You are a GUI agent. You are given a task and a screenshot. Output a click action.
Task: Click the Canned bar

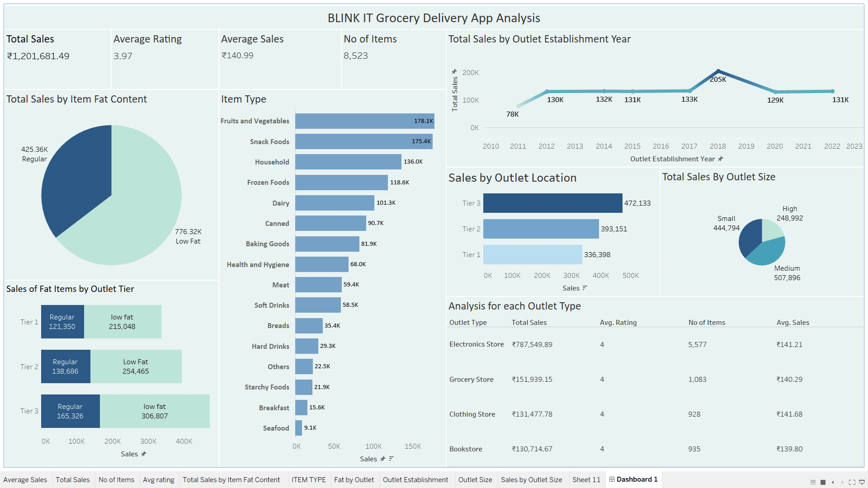click(x=331, y=223)
